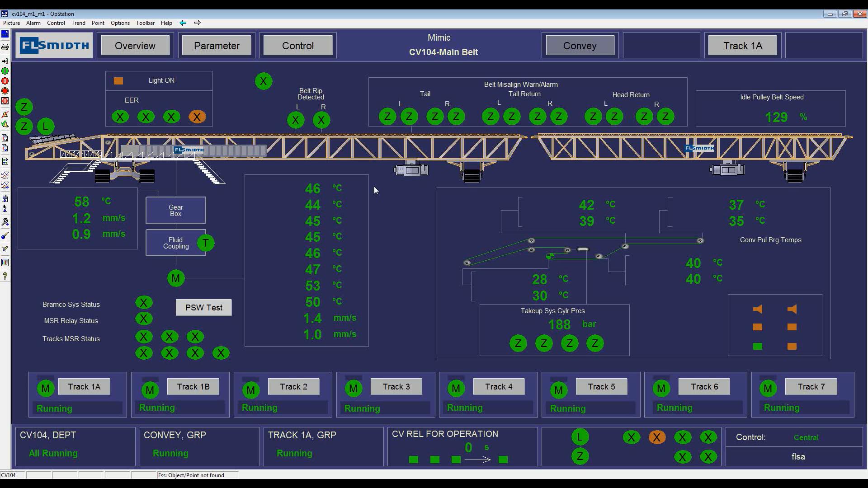The image size is (868, 488).
Task: Toggle the Belt Rip Detected L sensor
Action: pyautogui.click(x=296, y=120)
